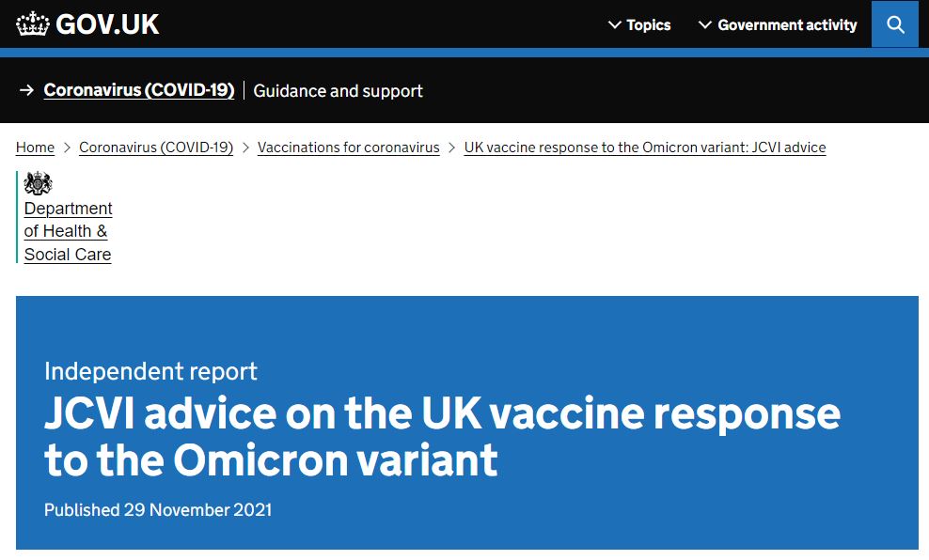The width and height of the screenshot is (929, 560).
Task: Select Guidance and support in the banner
Action: tap(339, 91)
